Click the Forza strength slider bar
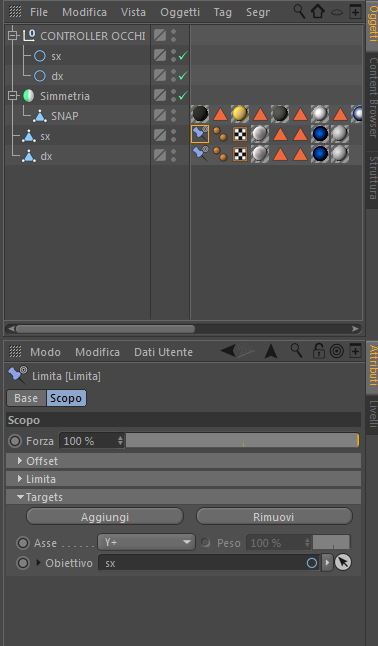This screenshot has width=378, height=646. [x=242, y=440]
